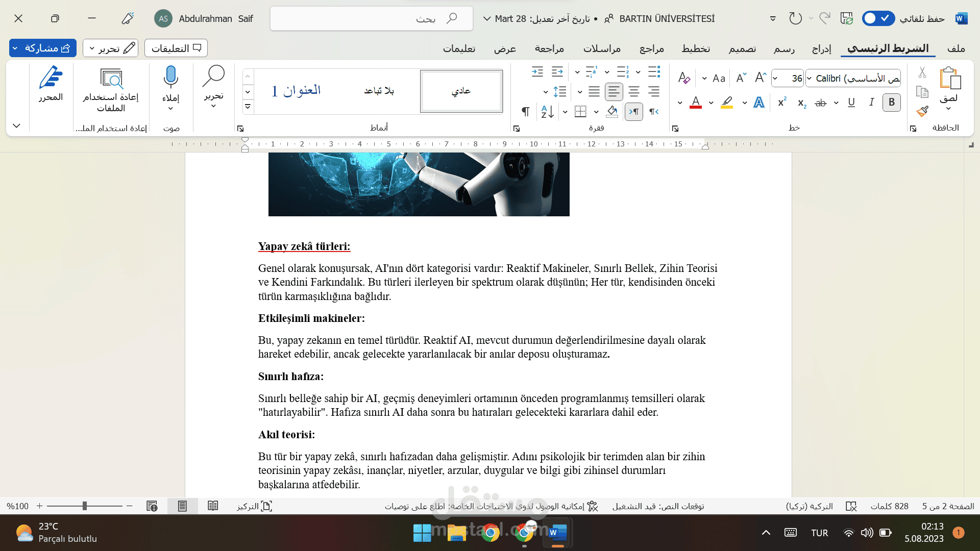Switch to the إدراج (Insert) tab

(821, 48)
